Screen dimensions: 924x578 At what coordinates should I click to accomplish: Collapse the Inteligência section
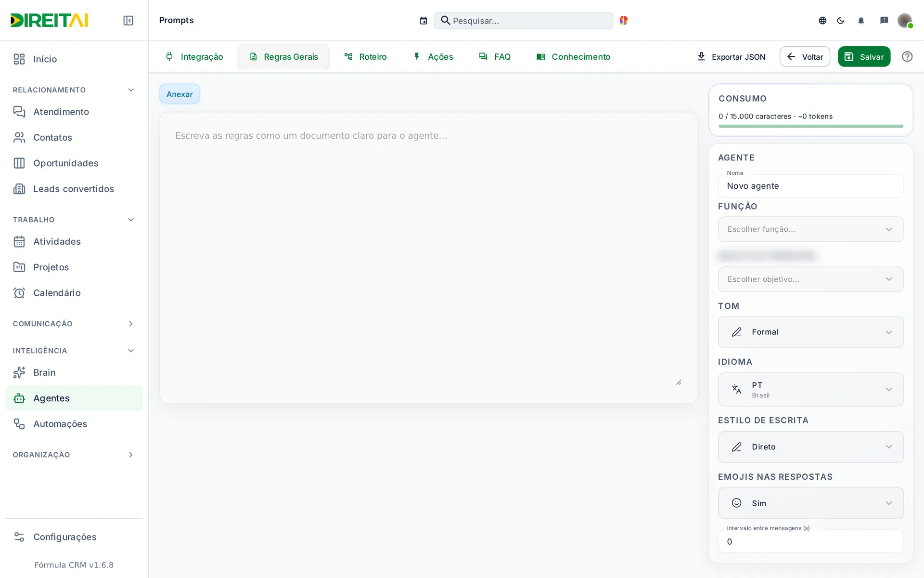pos(74,351)
